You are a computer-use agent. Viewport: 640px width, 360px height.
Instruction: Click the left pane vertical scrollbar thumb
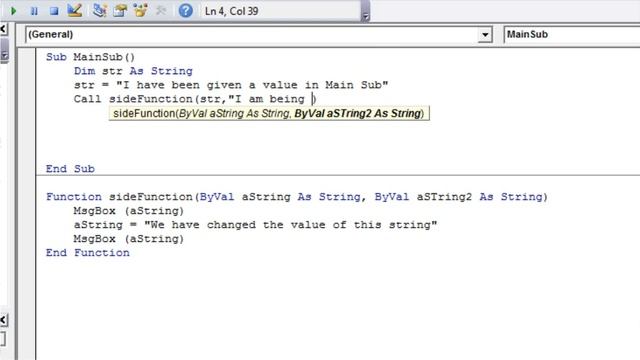click(x=4, y=51)
